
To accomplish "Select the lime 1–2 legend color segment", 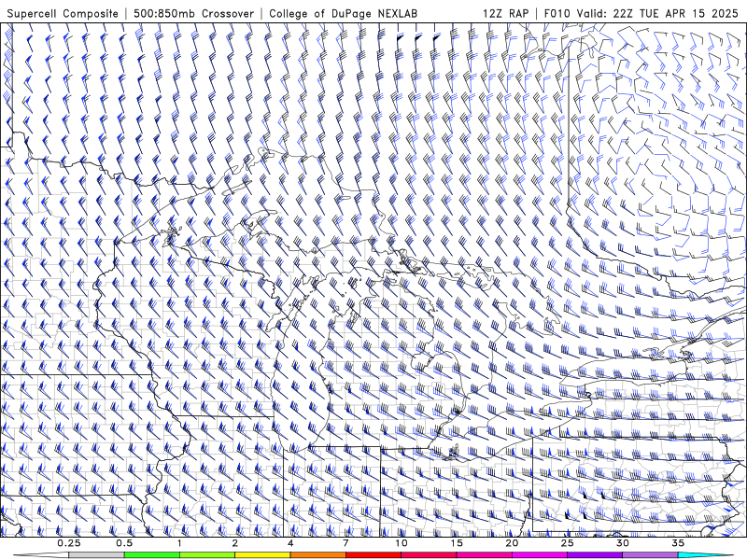I will (x=207, y=555).
